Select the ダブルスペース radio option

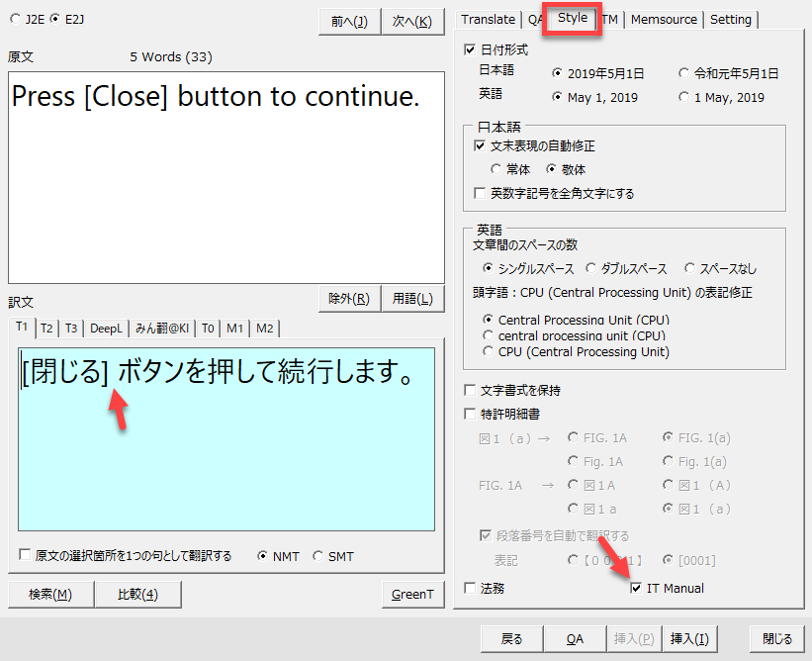[x=590, y=268]
